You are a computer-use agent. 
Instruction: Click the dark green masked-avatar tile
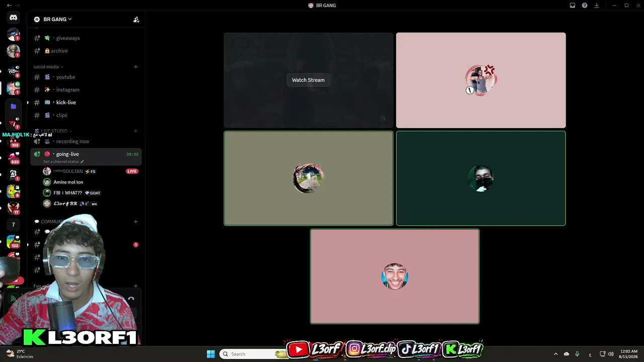pos(481,178)
